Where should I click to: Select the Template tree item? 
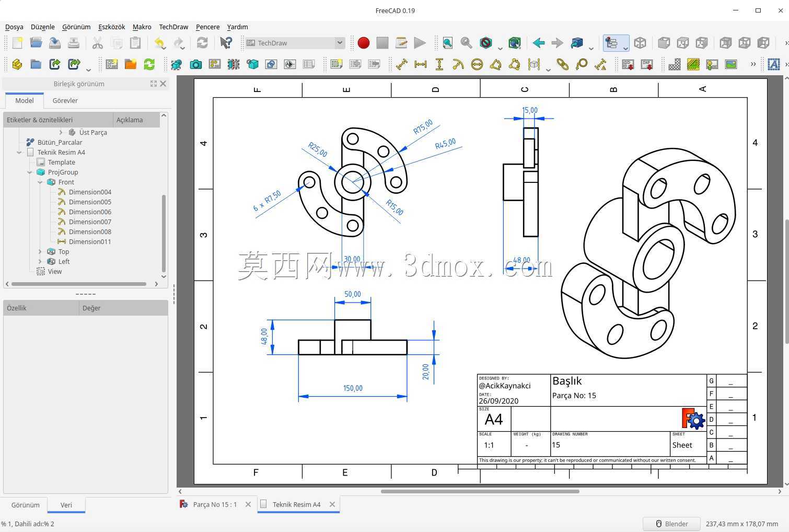(x=62, y=162)
